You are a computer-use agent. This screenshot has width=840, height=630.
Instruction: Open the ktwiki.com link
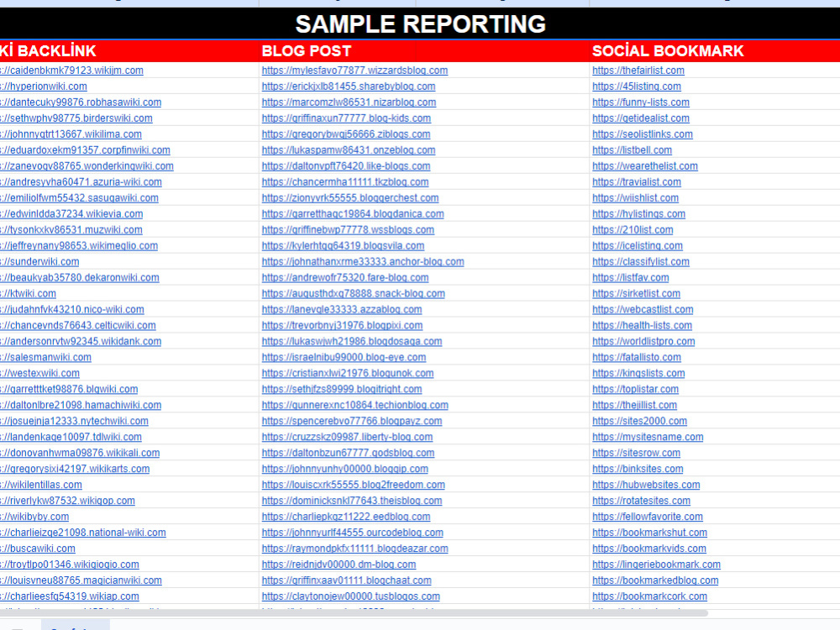28,293
